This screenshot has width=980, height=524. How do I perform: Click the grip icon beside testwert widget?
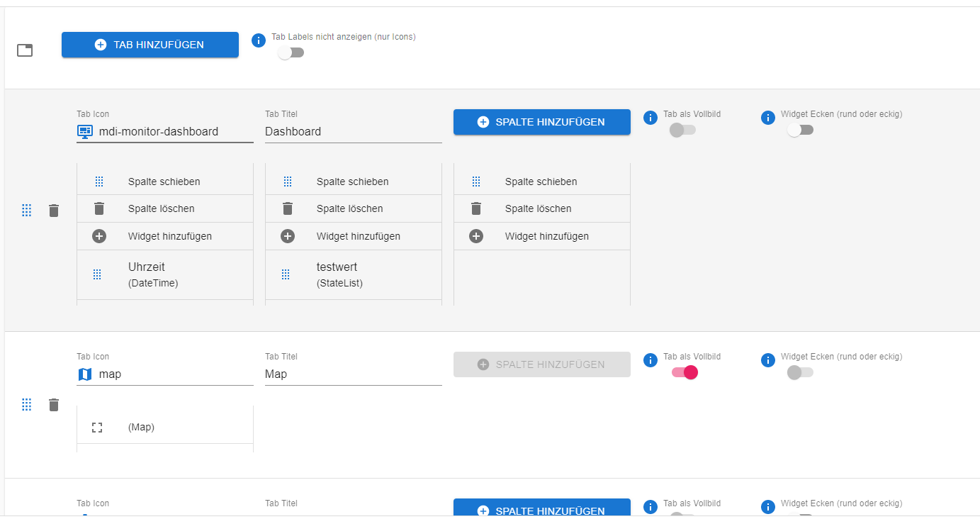[x=286, y=274]
